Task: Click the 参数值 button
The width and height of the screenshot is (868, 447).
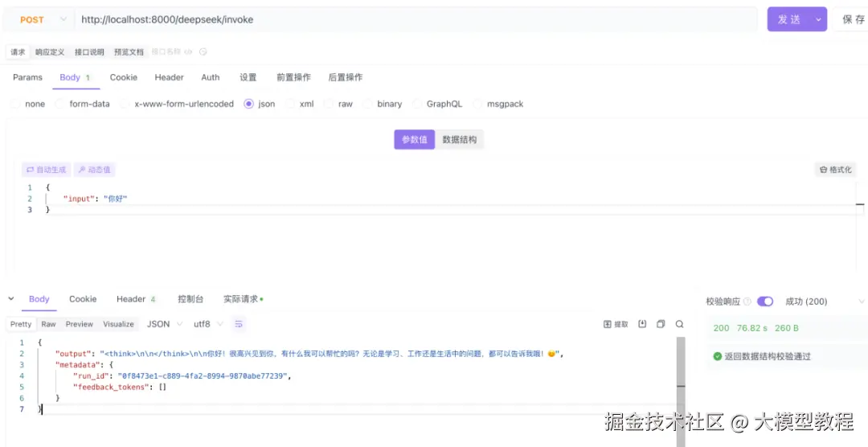Action: click(415, 140)
